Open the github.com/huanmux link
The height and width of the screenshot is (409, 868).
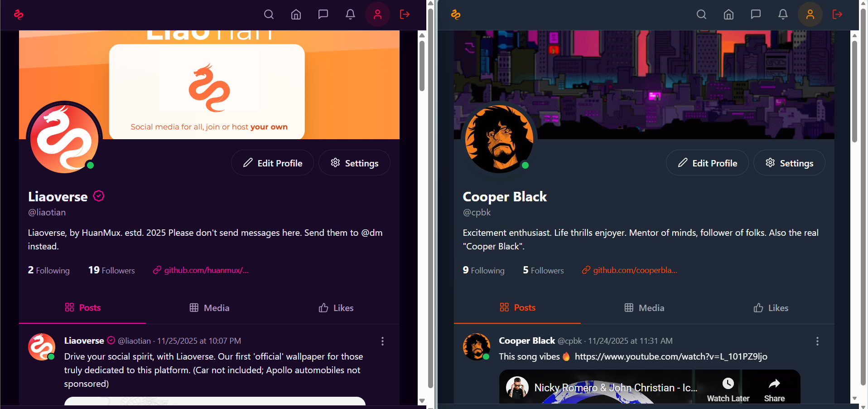206,270
